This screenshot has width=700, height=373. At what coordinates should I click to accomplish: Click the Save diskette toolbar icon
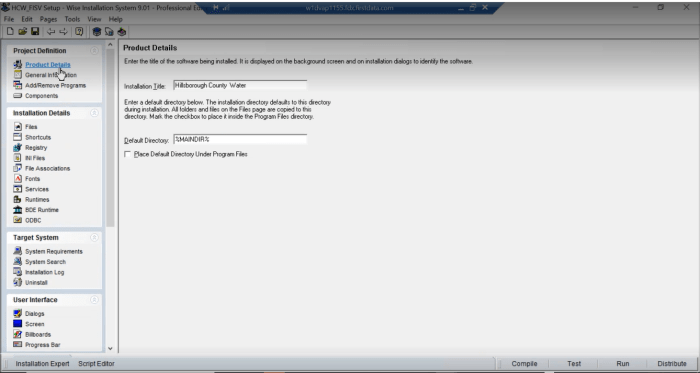click(35, 31)
